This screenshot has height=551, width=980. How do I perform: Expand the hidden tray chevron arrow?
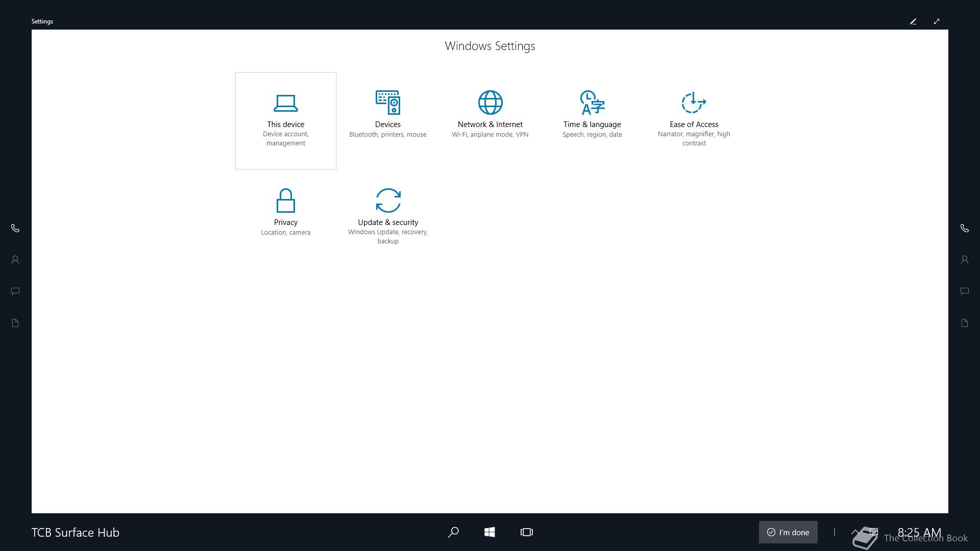(855, 532)
